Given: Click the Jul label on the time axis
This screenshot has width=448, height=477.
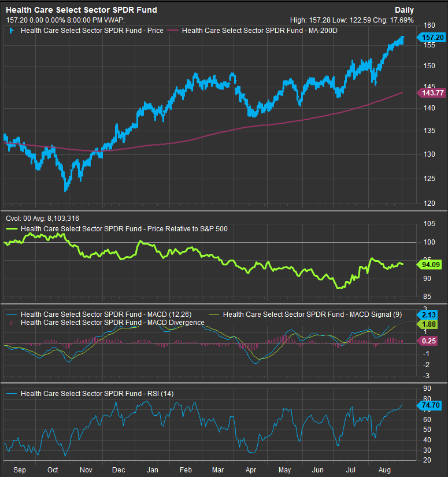Looking at the screenshot, I should pos(351,470).
